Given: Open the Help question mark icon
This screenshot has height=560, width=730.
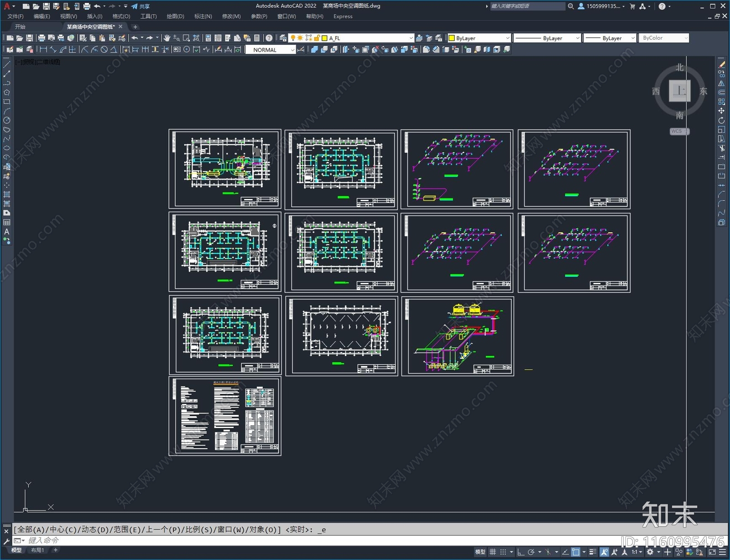Looking at the screenshot, I should point(269,38).
